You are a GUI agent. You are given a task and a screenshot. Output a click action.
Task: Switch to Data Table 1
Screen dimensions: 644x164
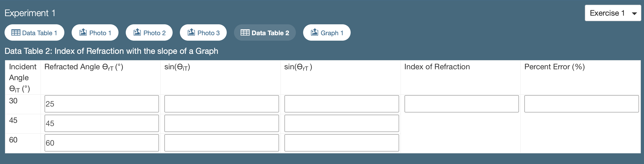pyautogui.click(x=34, y=32)
